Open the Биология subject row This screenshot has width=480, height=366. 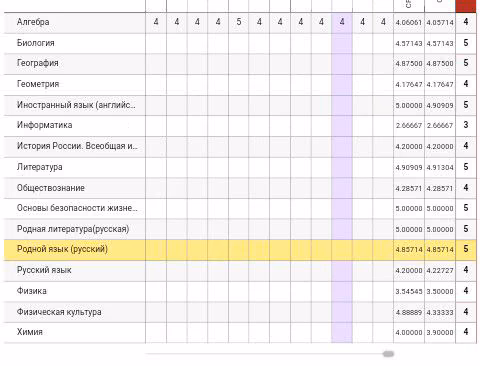tap(240, 43)
